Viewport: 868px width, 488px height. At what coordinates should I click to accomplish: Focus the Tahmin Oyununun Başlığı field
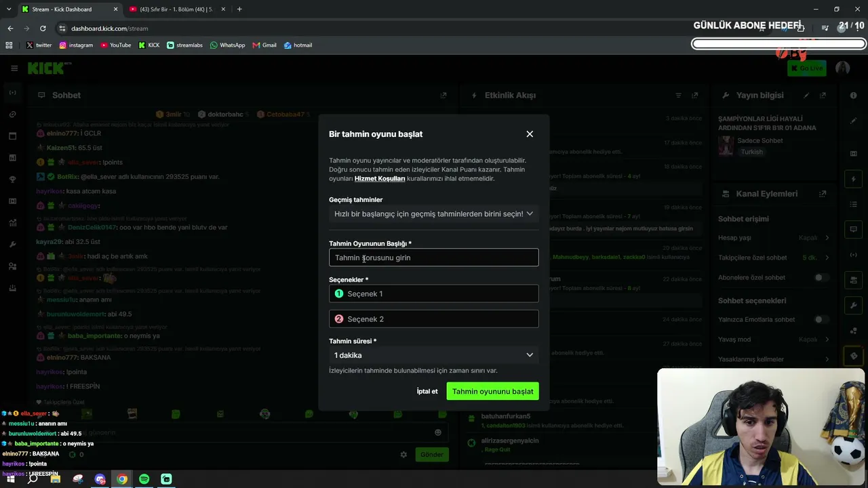434,258
